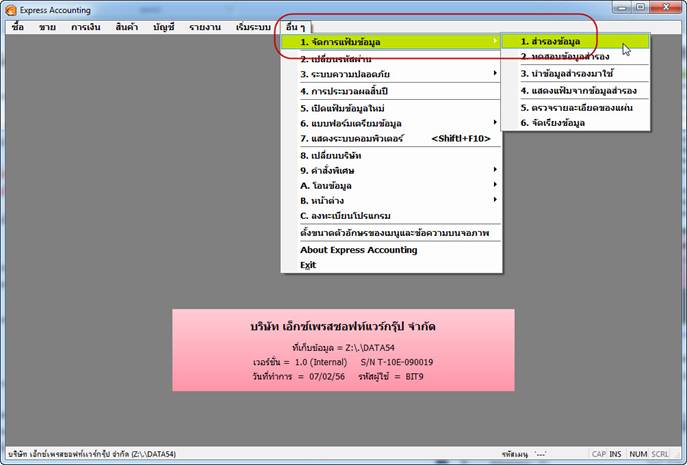Choose 6. จัดเรียงข้อมูล from submenu

point(553,122)
